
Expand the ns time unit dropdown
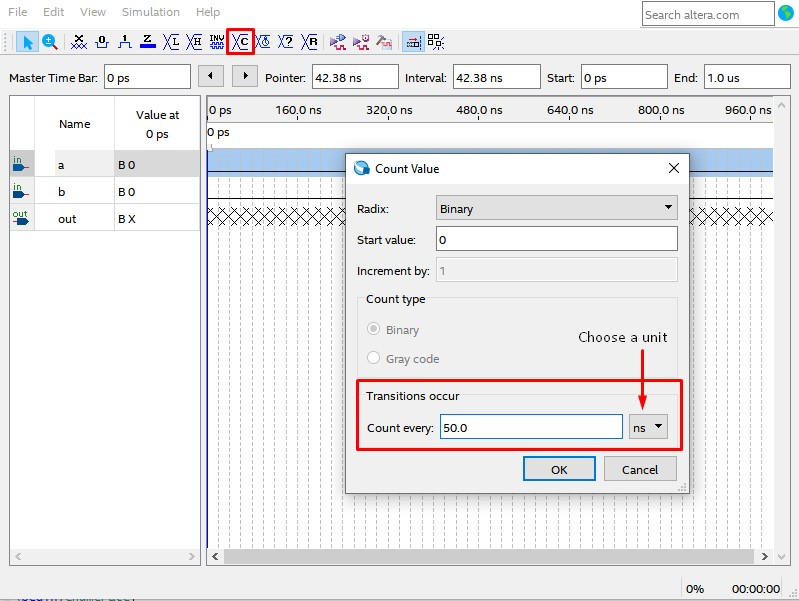click(x=648, y=427)
